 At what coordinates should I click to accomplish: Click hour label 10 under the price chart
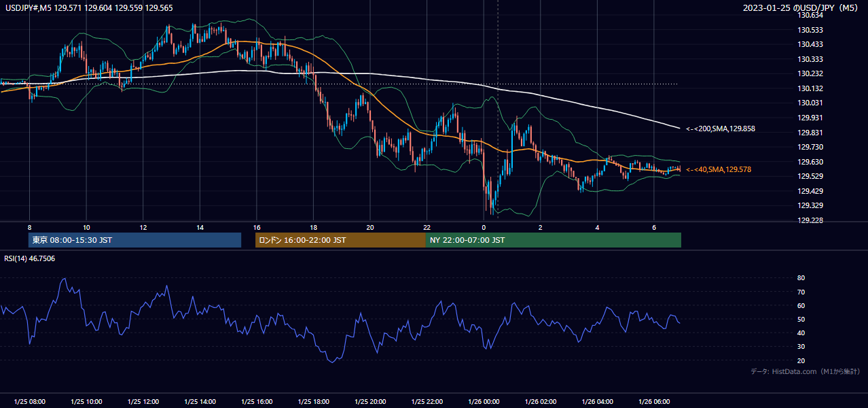click(x=86, y=227)
